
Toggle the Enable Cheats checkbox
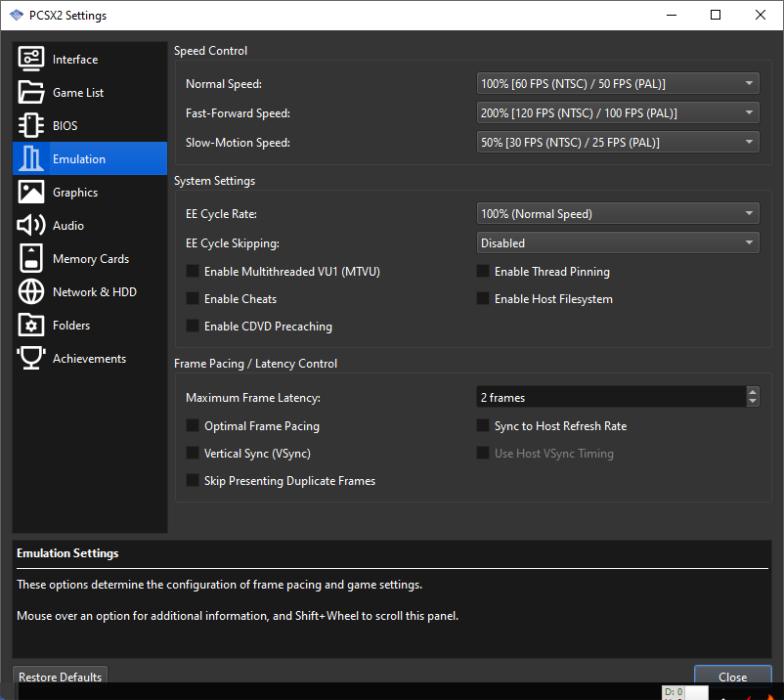point(193,299)
